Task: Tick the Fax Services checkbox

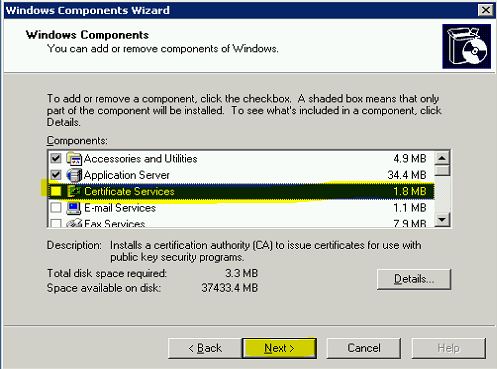Action: (x=56, y=223)
